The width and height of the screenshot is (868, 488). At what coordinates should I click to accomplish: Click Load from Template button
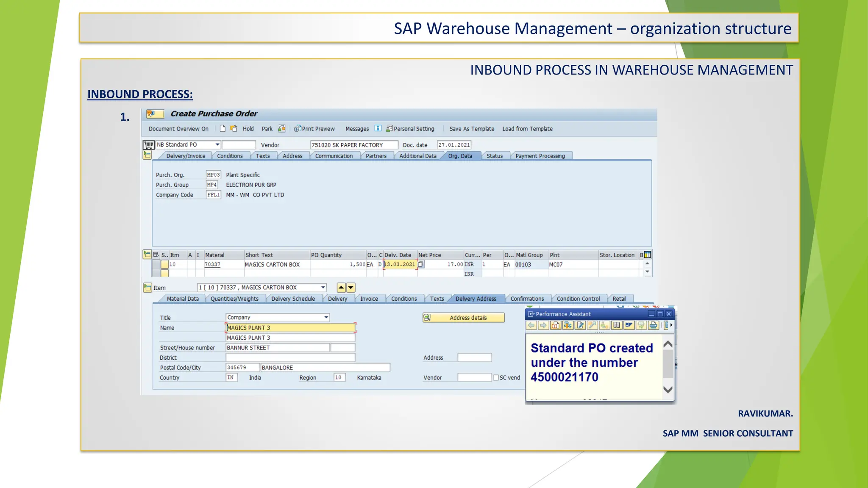point(528,129)
